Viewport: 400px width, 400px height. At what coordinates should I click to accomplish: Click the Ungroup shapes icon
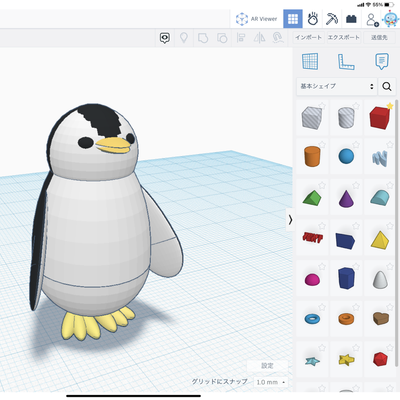[222, 38]
